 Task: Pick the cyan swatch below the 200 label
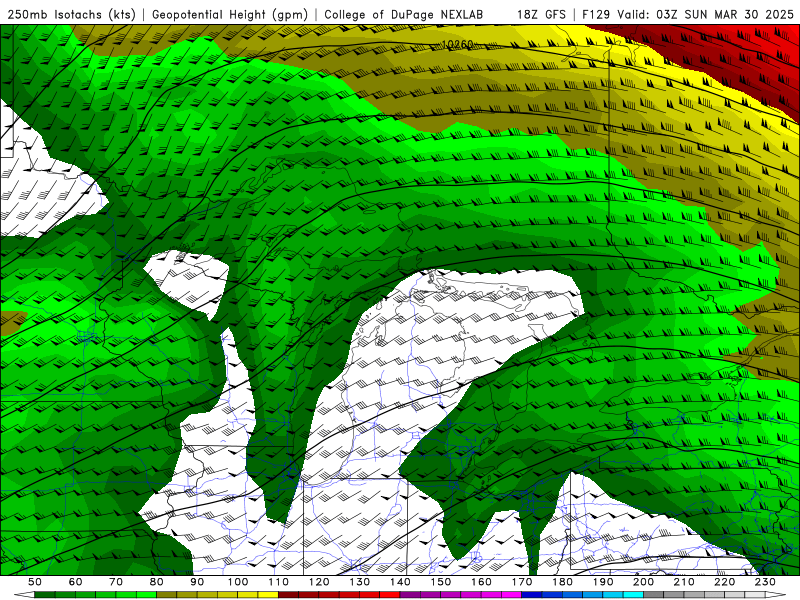pos(633,595)
